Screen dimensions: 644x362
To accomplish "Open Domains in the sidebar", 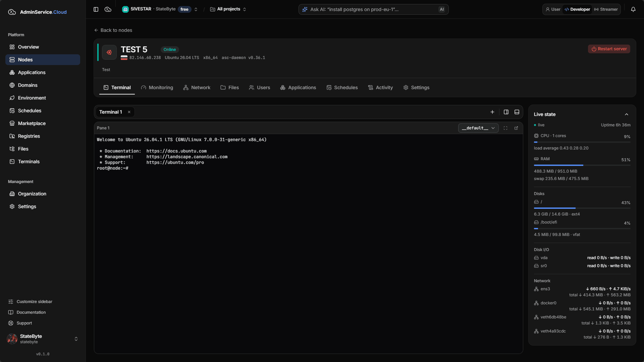I will coord(43,85).
